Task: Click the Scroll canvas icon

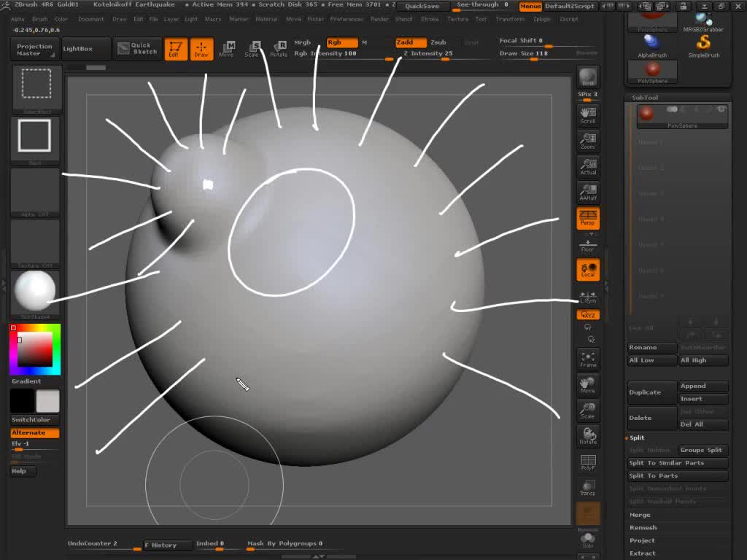Action: [588, 114]
